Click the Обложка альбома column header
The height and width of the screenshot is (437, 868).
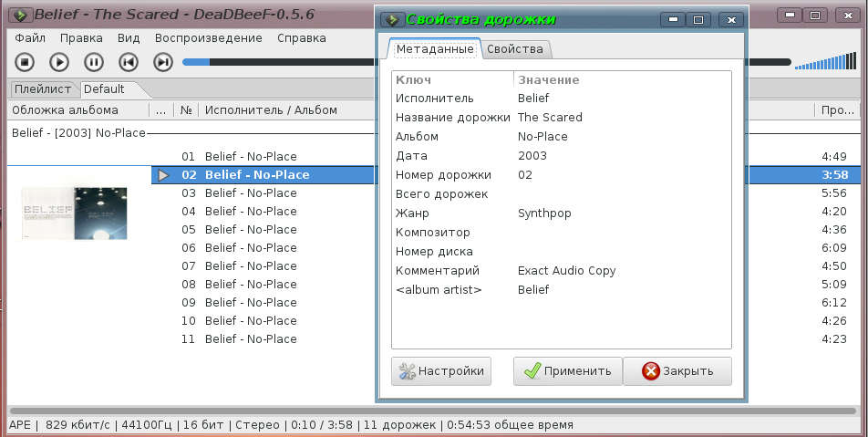click(78, 109)
